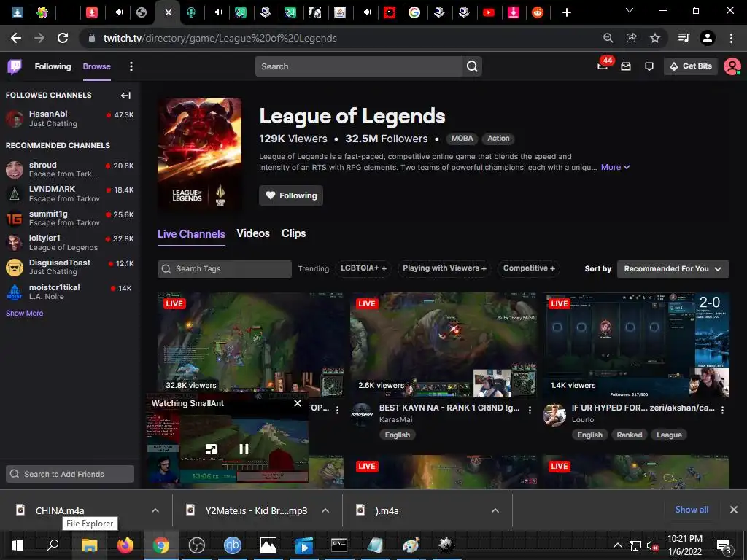
Task: Select the Clips tab
Action: click(293, 233)
